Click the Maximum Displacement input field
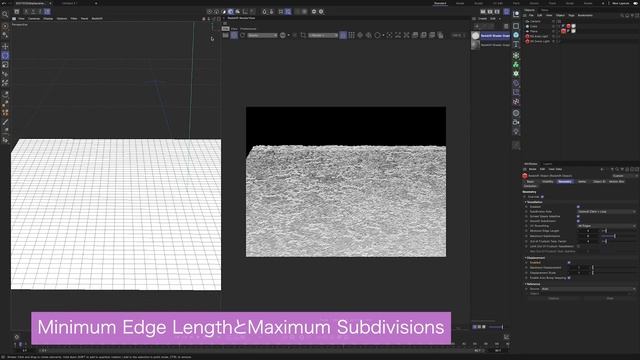Viewport: 640px width, 360px height. click(579, 268)
